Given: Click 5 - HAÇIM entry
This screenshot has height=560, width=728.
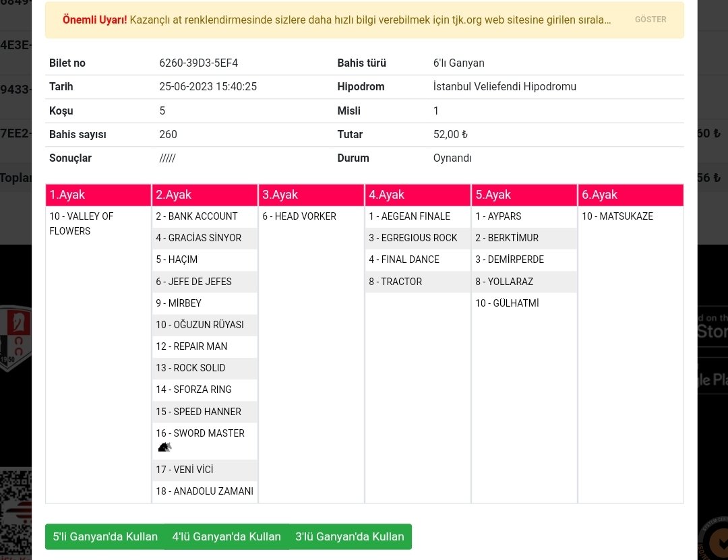Looking at the screenshot, I should pos(177,259).
